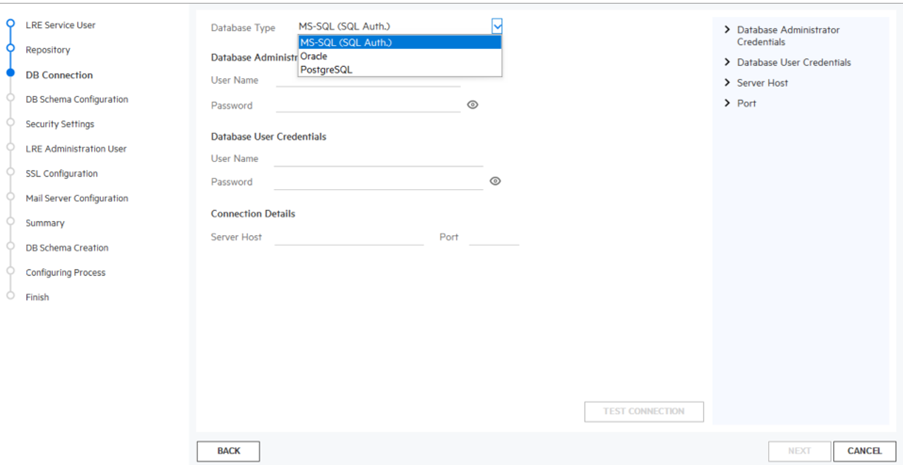Select LRE Administration User step
This screenshot has width=903, height=465.
point(76,149)
